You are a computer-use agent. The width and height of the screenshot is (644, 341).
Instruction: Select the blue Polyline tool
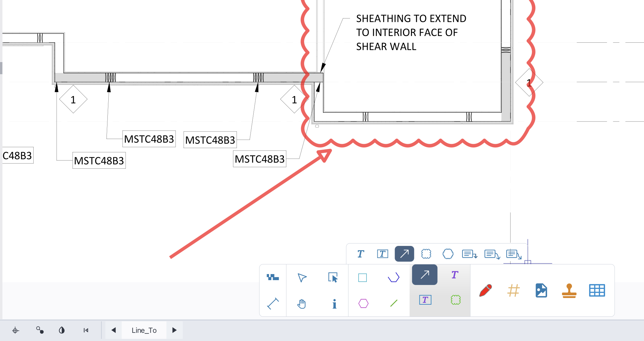tap(393, 277)
